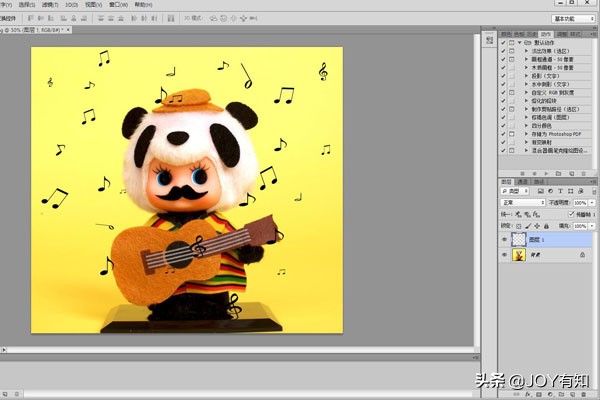Click the auto-align layers icon
The height and width of the screenshot is (400, 600).
pos(171,18)
